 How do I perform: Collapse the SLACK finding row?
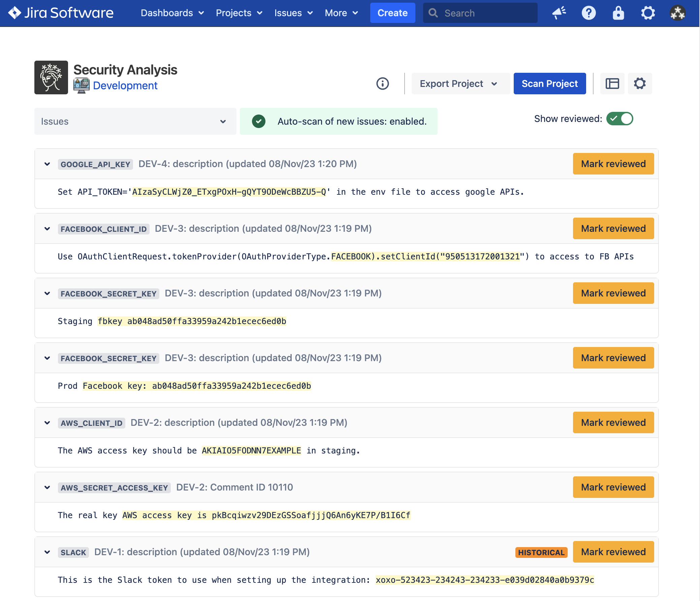point(47,552)
